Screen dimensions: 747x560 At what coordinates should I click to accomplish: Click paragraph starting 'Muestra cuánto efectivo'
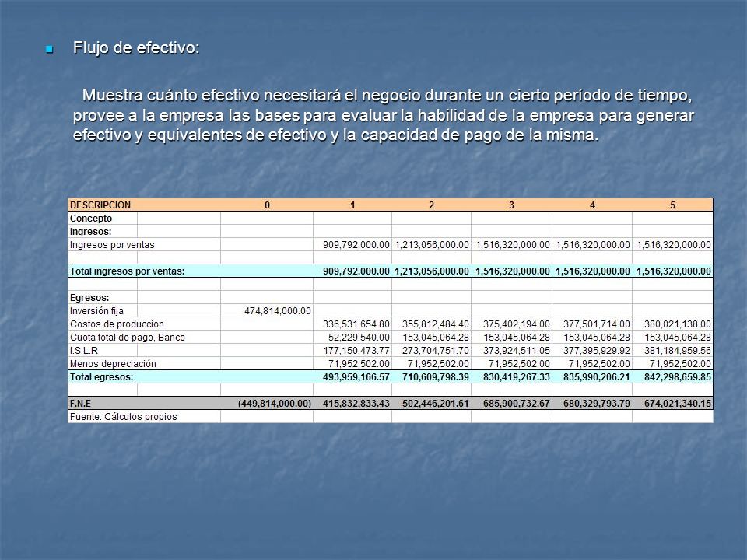click(x=384, y=115)
